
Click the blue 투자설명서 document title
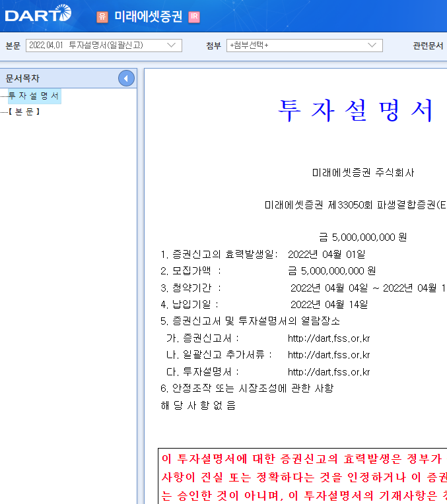(x=355, y=110)
